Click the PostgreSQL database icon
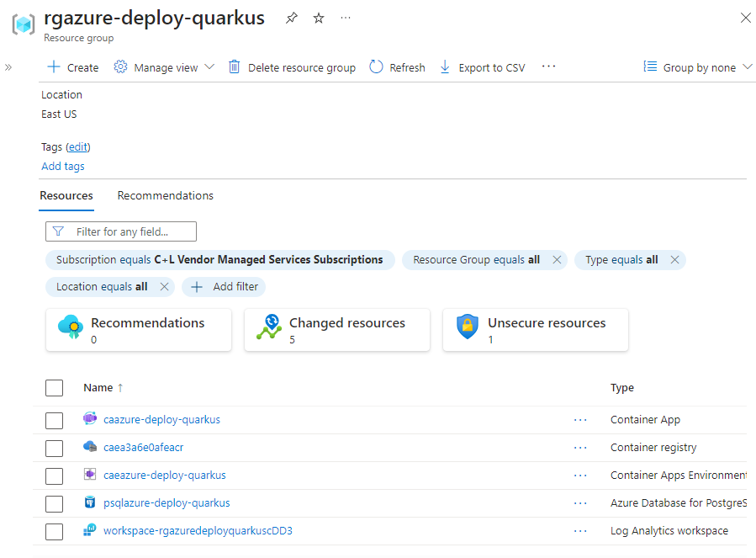756x558 pixels. 90,503
